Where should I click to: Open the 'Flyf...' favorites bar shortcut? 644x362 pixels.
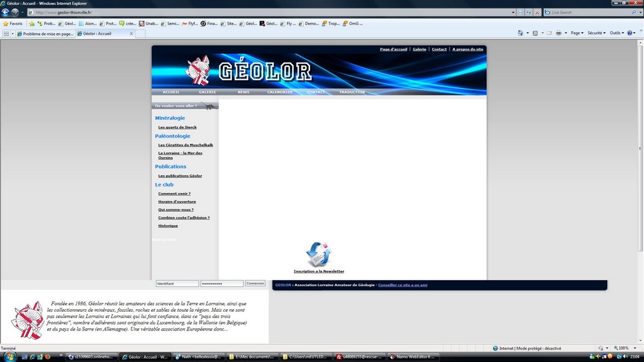190,23
